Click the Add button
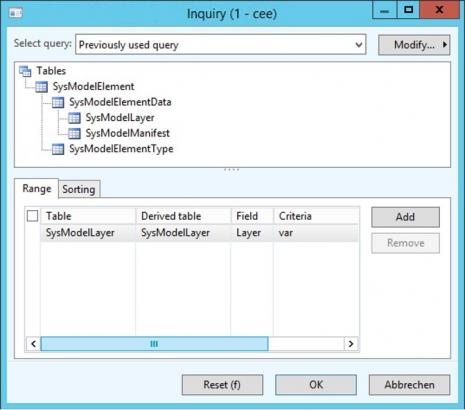Viewport: 465px width, 410px height. click(405, 217)
